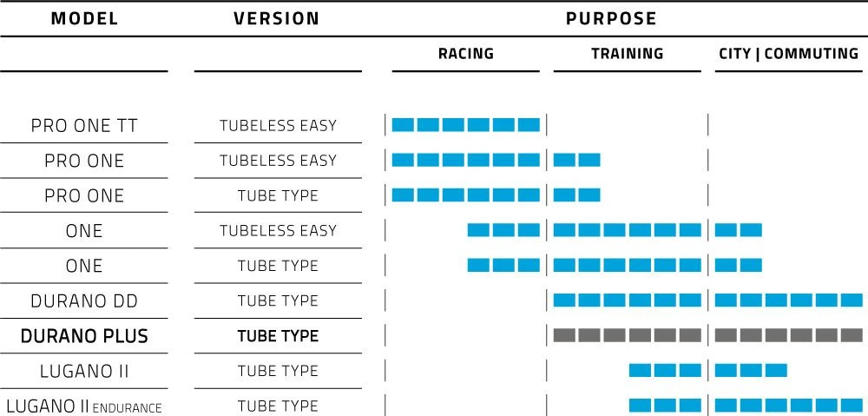Screen dimensions: 868x416
Task: Click the MODEL column header
Action: [83, 18]
